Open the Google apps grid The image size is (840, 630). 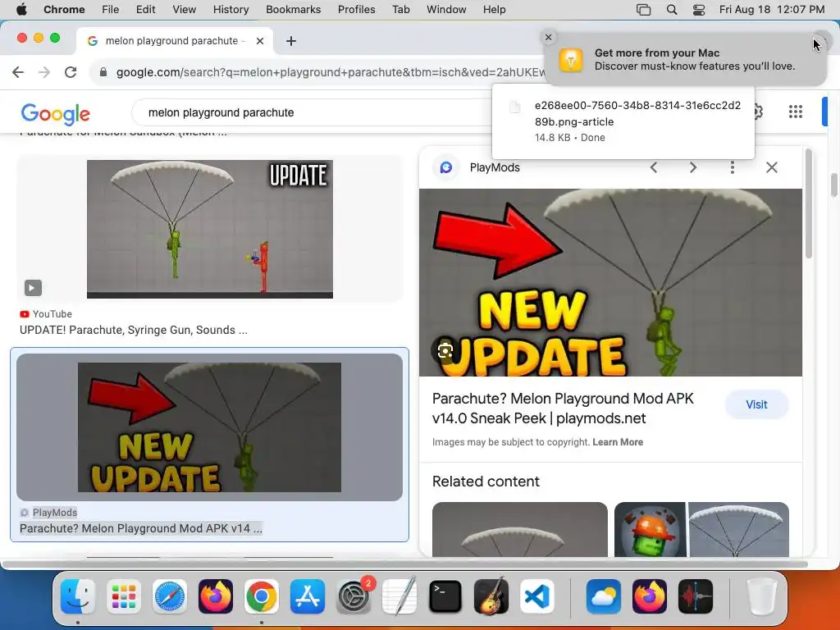(x=796, y=112)
